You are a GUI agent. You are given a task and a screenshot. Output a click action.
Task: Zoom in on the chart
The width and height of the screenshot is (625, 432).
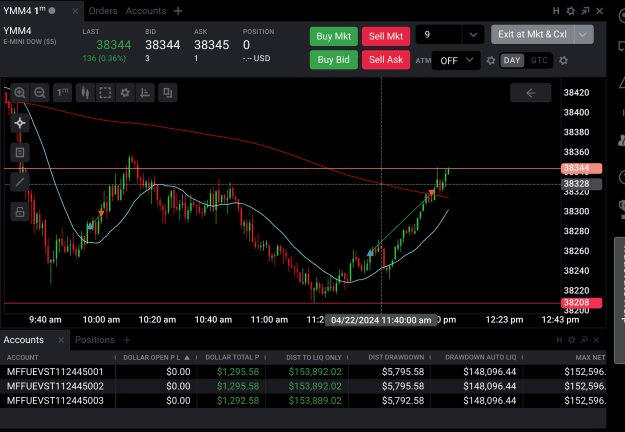20,93
